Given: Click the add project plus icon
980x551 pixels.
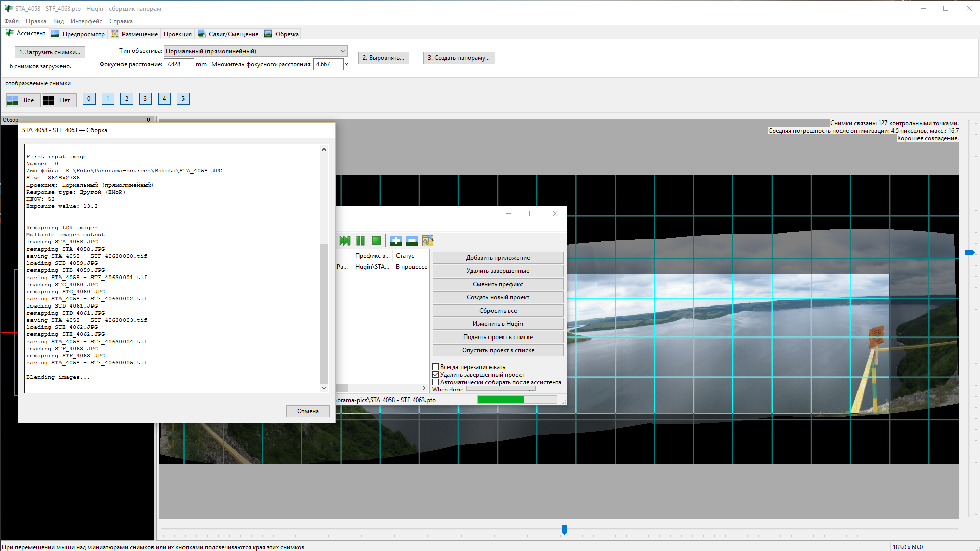Looking at the screenshot, I should coord(395,240).
